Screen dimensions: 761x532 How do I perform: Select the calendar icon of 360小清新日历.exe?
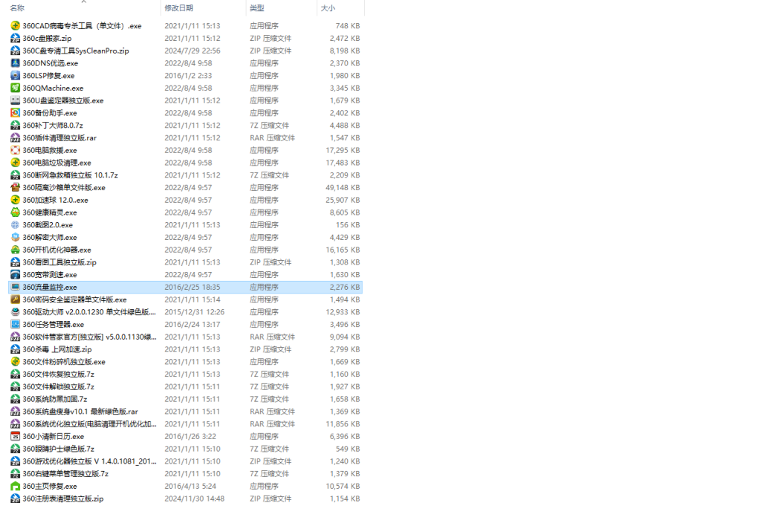[x=15, y=436]
